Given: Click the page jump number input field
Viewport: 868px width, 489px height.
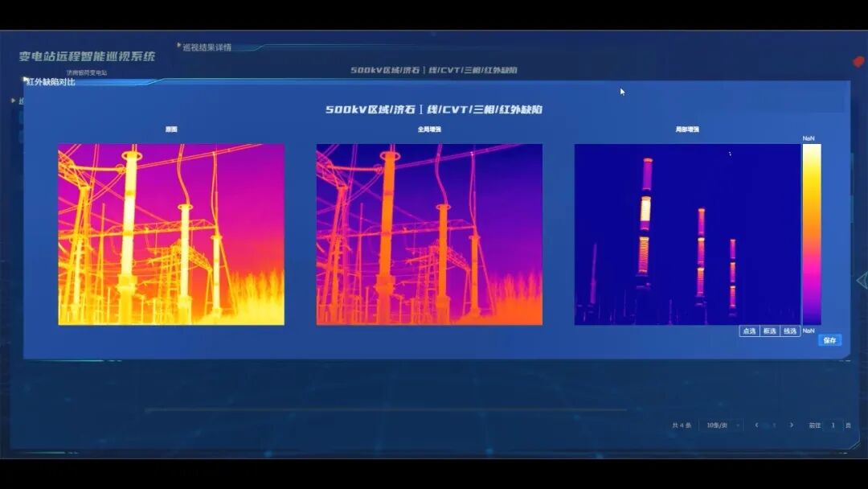Looking at the screenshot, I should [x=833, y=425].
